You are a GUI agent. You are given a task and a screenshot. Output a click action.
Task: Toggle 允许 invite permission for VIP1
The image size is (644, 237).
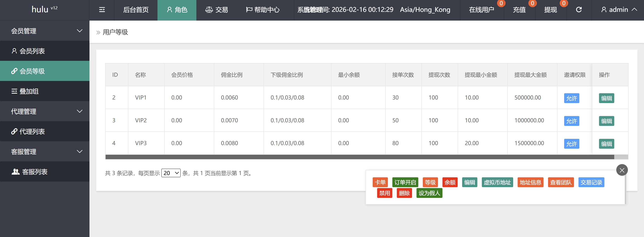point(571,98)
